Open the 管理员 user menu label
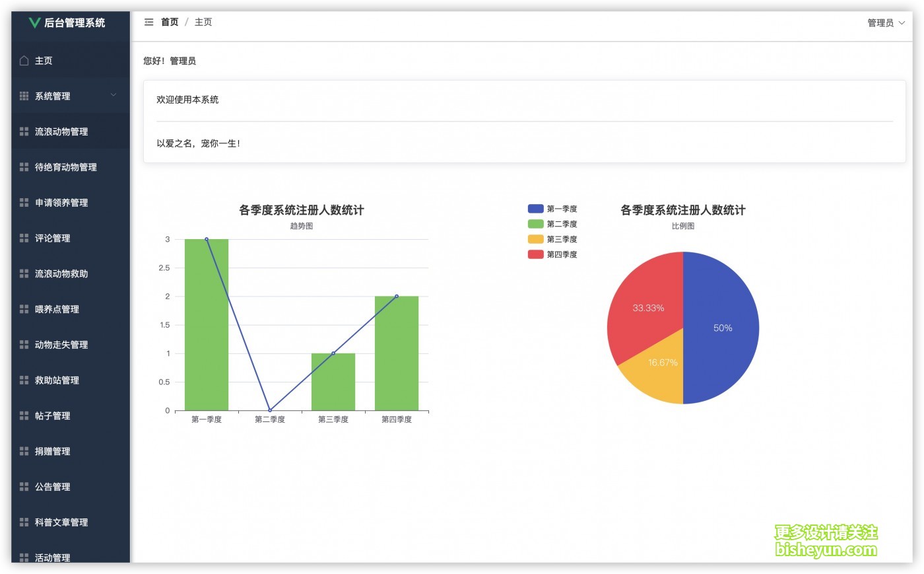 [x=880, y=23]
